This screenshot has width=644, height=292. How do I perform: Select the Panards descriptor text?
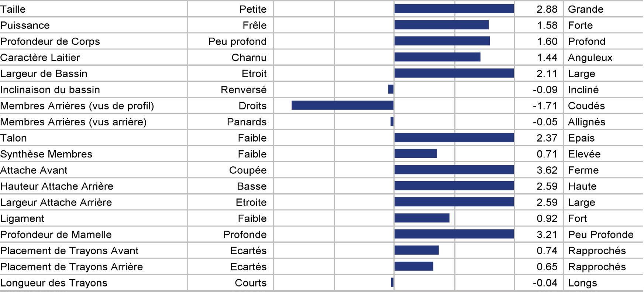pyautogui.click(x=247, y=122)
